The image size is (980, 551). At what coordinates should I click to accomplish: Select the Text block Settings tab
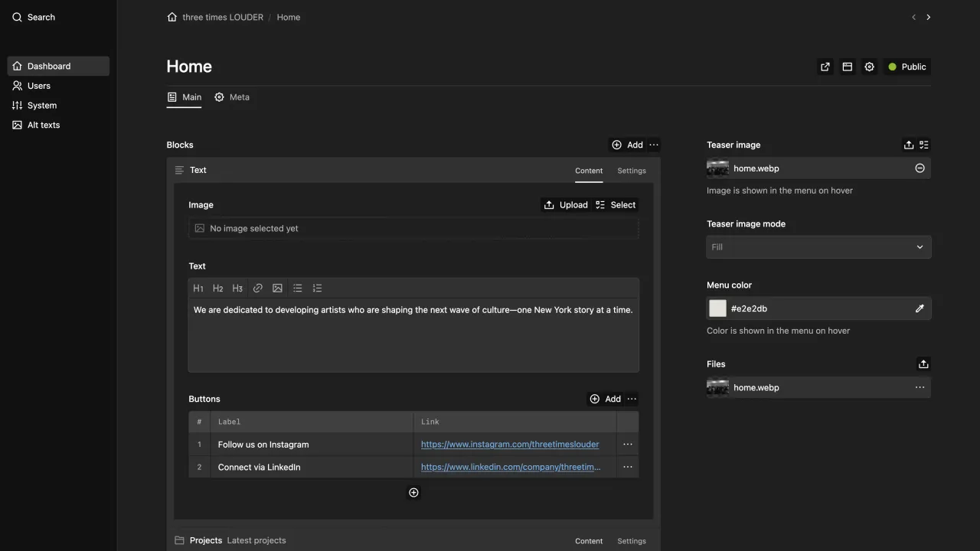(632, 171)
